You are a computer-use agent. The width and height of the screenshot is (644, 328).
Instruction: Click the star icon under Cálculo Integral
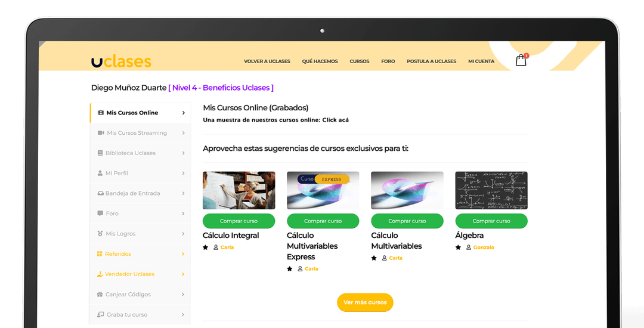(x=205, y=247)
